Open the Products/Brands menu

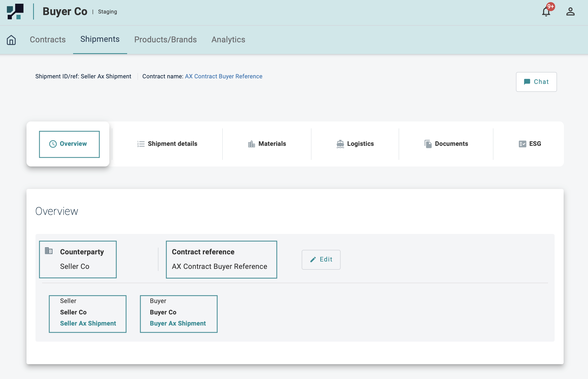click(165, 40)
